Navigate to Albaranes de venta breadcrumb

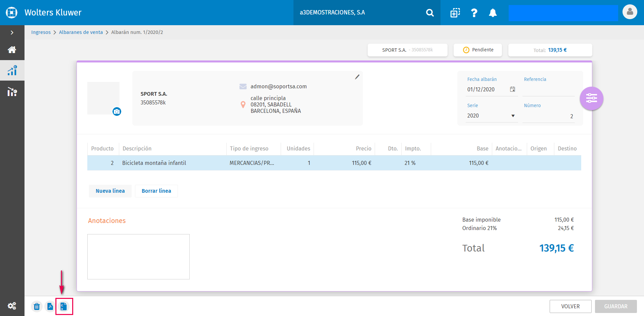pyautogui.click(x=81, y=32)
